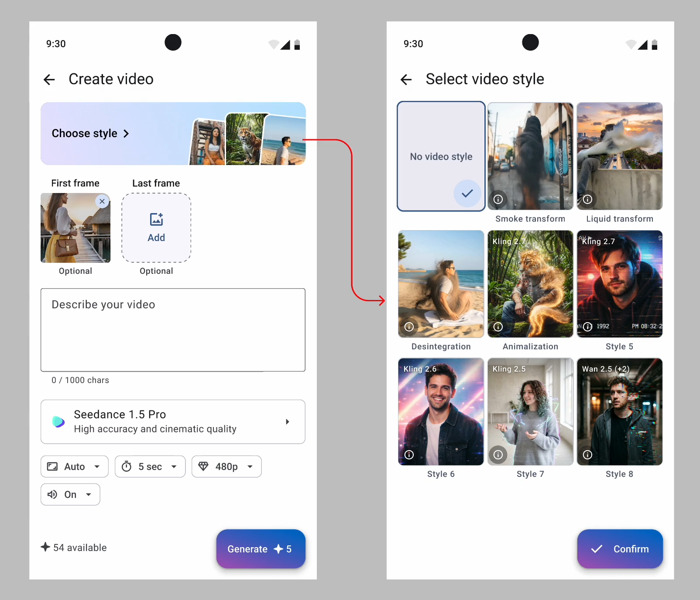
Task: Show info for Liquid transform style
Action: point(588,199)
